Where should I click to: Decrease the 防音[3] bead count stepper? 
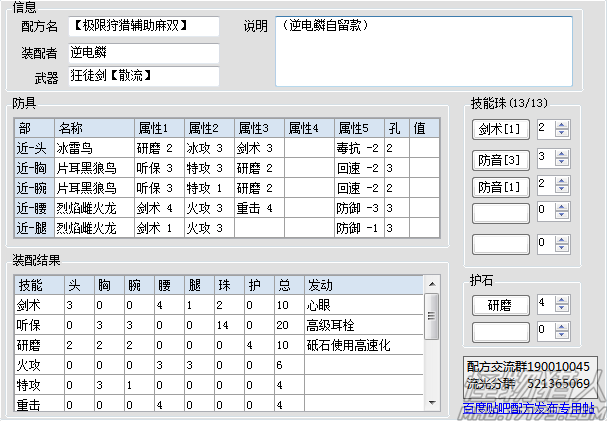[x=561, y=162]
